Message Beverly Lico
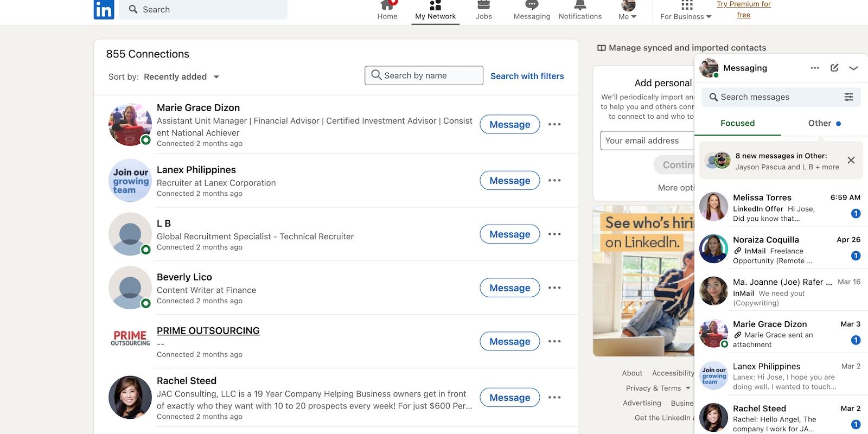868x434 pixels. [509, 288]
